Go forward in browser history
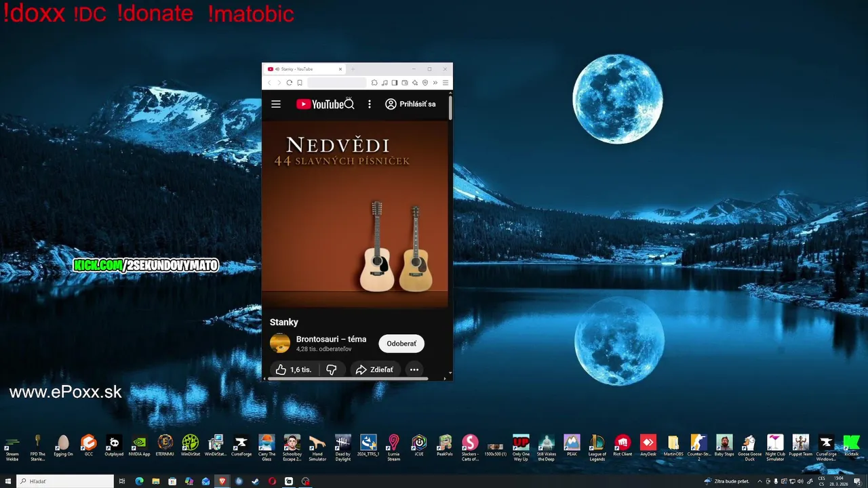 279,83
